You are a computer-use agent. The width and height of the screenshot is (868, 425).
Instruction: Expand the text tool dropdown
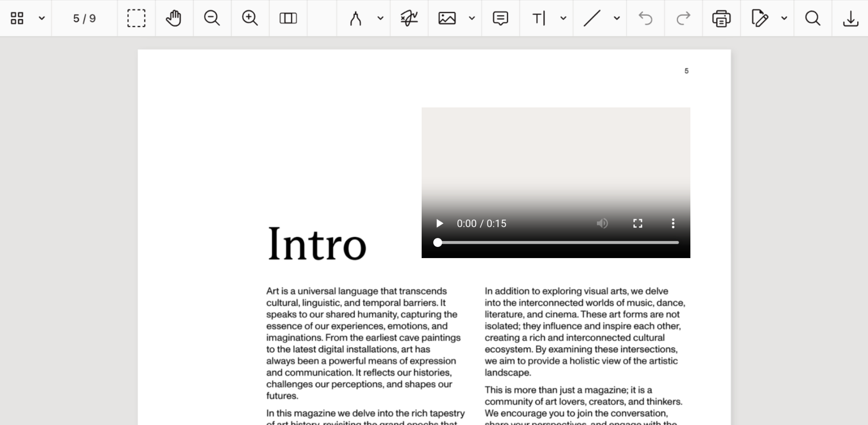(563, 18)
